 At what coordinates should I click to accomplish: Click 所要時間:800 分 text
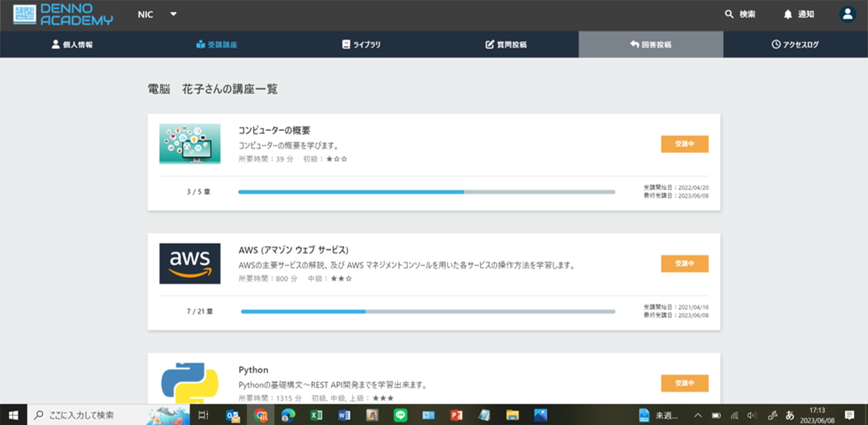click(x=268, y=279)
